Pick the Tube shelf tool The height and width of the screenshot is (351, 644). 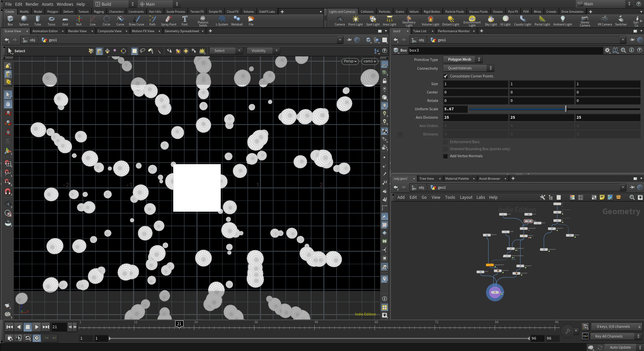(x=38, y=20)
